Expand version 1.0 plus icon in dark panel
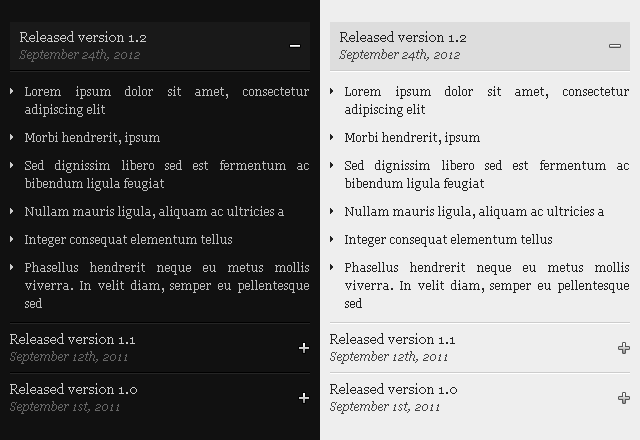The height and width of the screenshot is (440, 640). pos(304,398)
